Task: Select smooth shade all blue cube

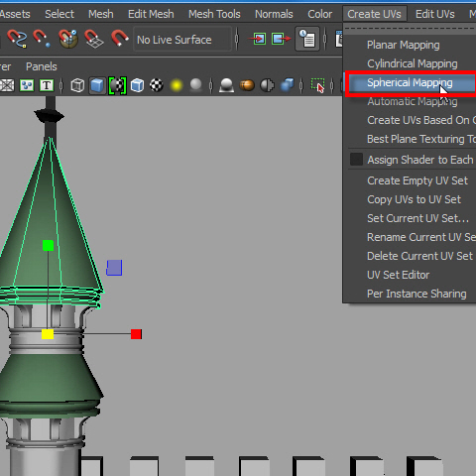Action: (x=97, y=85)
